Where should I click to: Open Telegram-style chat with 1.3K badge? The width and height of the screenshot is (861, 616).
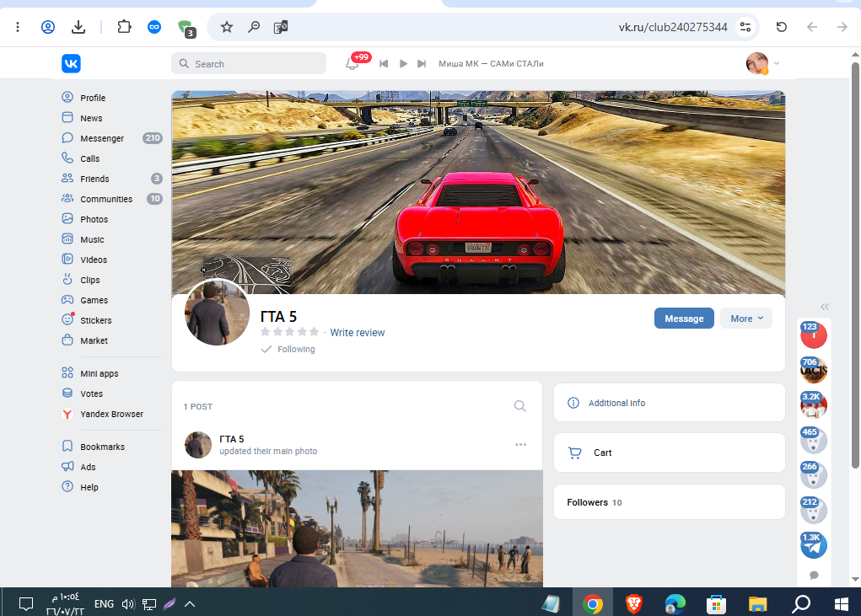pyautogui.click(x=813, y=545)
